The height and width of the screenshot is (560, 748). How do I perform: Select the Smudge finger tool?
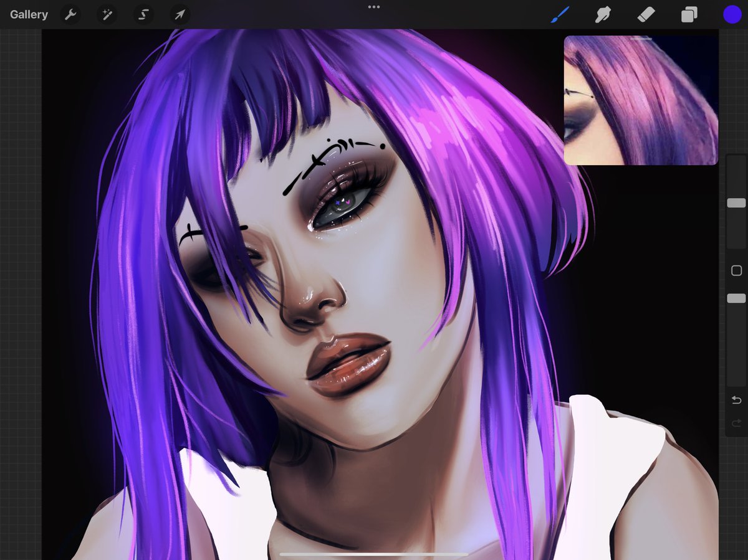tap(603, 14)
